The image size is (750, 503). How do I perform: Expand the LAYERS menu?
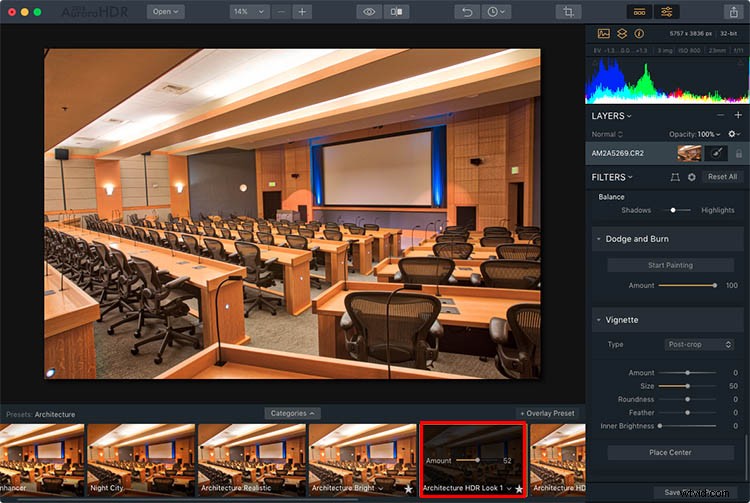(x=611, y=116)
